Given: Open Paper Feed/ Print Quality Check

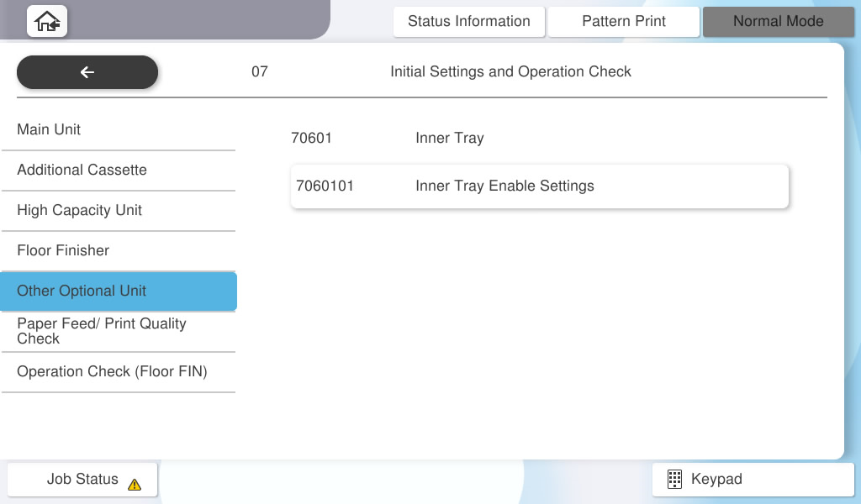Looking at the screenshot, I should [x=118, y=331].
